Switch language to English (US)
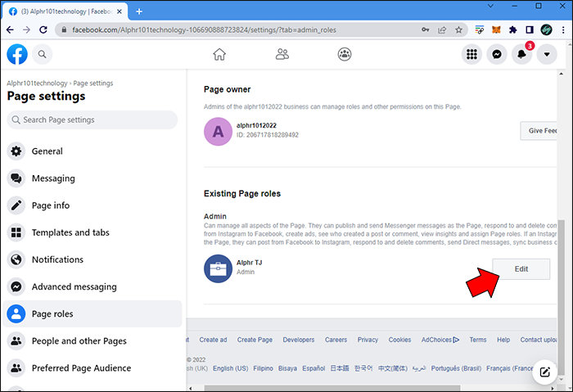The width and height of the screenshot is (573, 392). 231,368
